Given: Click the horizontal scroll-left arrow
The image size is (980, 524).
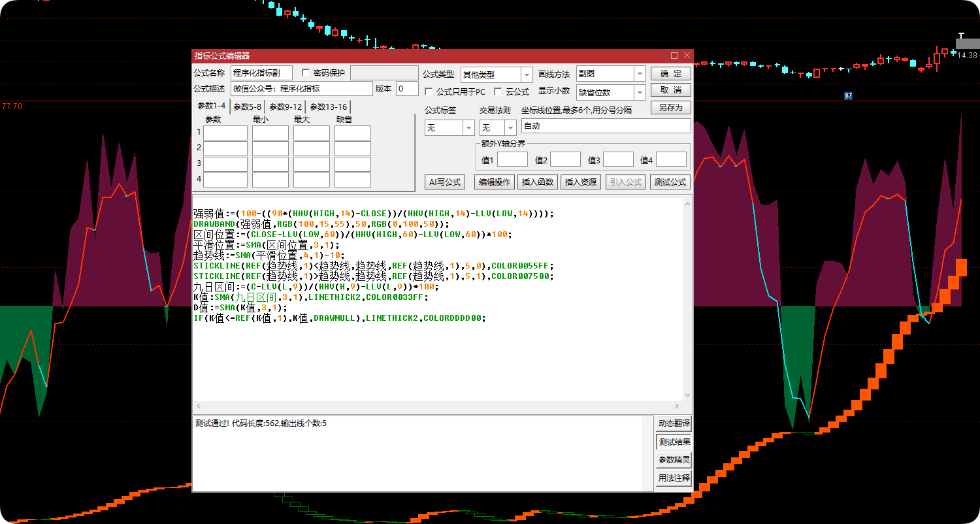Looking at the screenshot, I should click(x=198, y=406).
